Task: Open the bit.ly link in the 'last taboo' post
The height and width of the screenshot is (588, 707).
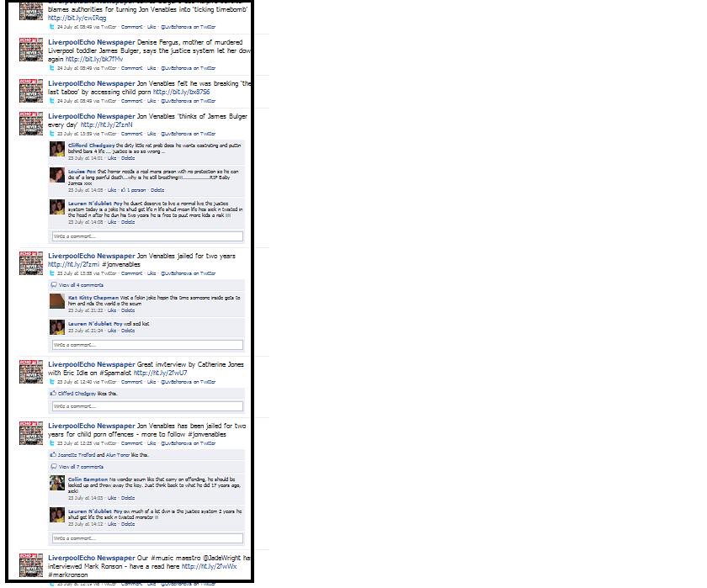Action: click(x=181, y=92)
